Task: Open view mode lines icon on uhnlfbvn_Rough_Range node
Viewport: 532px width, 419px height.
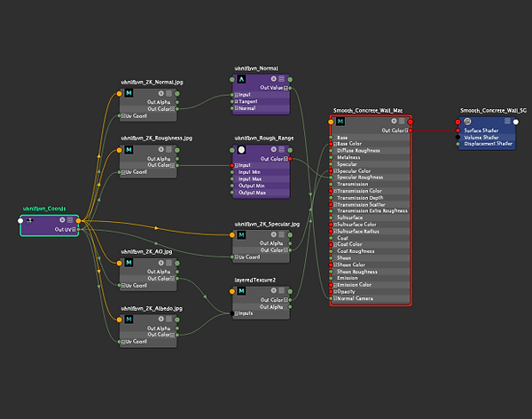Action: click(282, 149)
